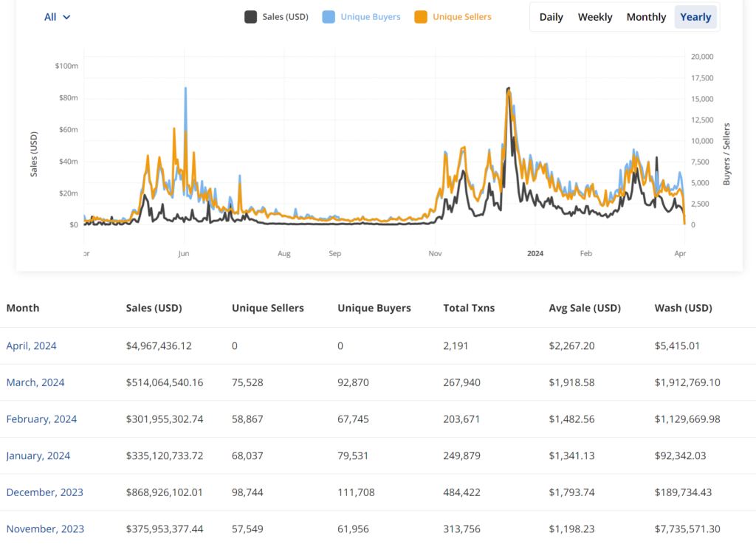756x547 pixels.
Task: Click the $514,064,540.16 sales value
Action: pyautogui.click(x=165, y=382)
